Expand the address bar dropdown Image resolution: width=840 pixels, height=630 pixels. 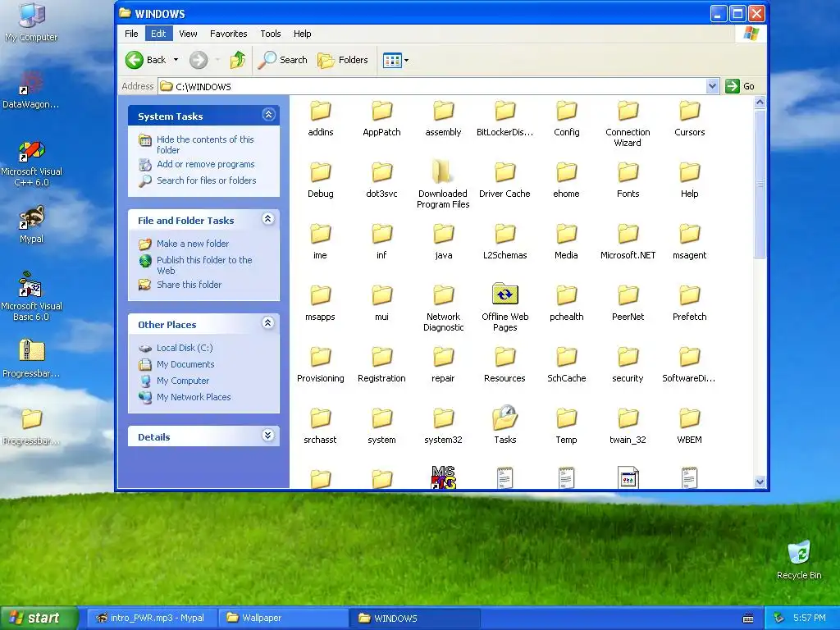[x=712, y=86]
